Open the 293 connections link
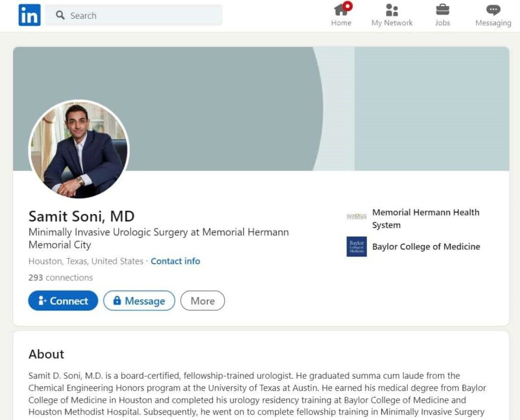 click(61, 277)
